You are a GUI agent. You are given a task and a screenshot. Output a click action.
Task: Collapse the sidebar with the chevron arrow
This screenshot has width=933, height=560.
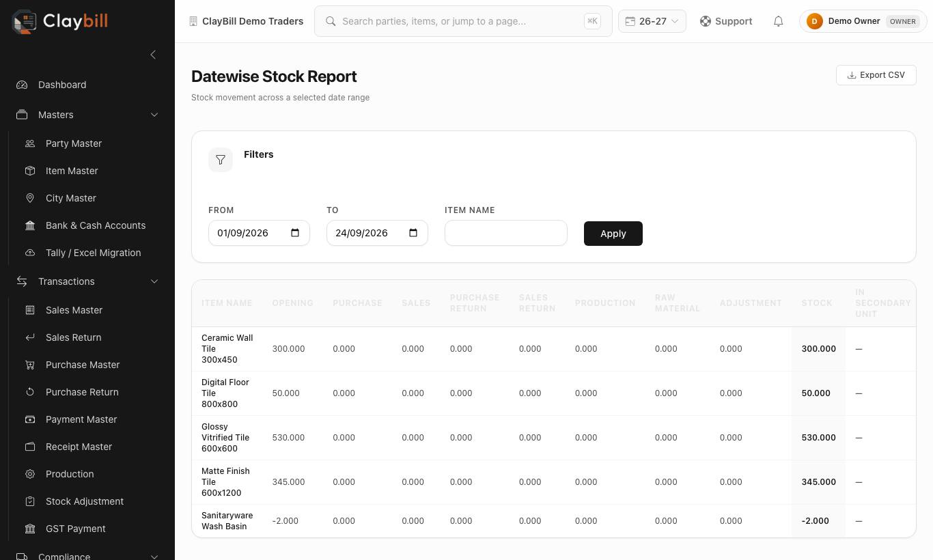[153, 55]
